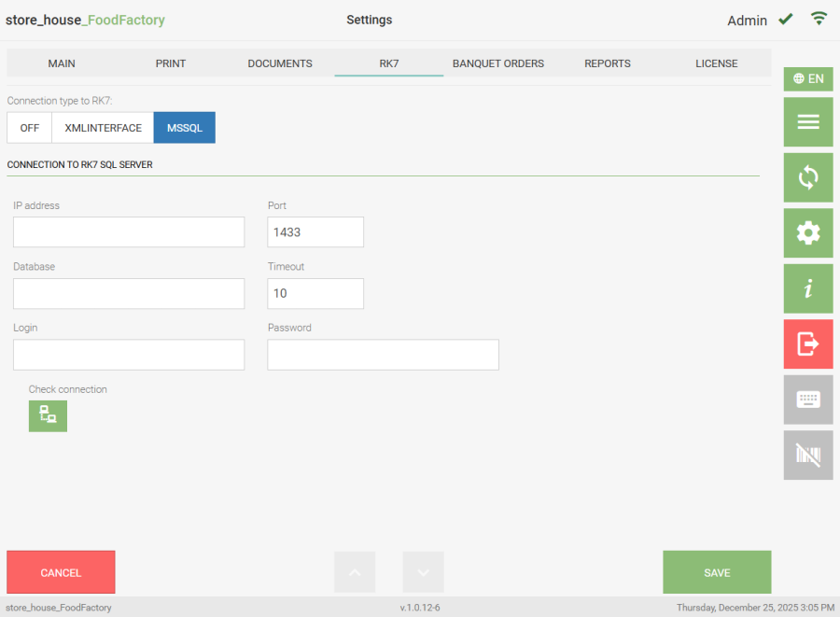
Task: Click the info icon button
Action: 807,288
